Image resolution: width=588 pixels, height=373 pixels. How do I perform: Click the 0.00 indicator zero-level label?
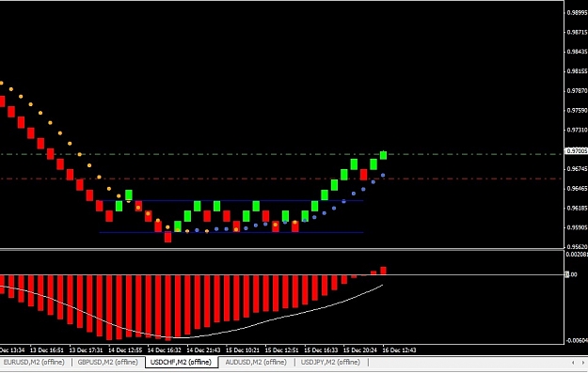coord(571,274)
